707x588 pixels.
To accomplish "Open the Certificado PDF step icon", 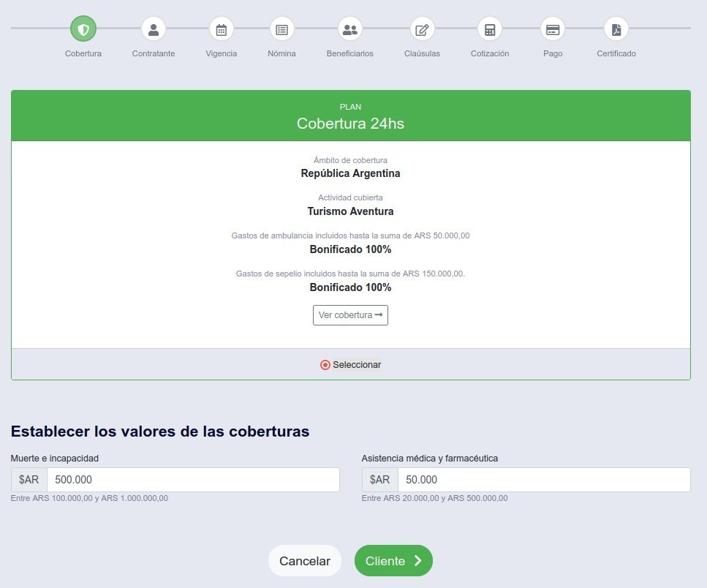I will pos(616,29).
